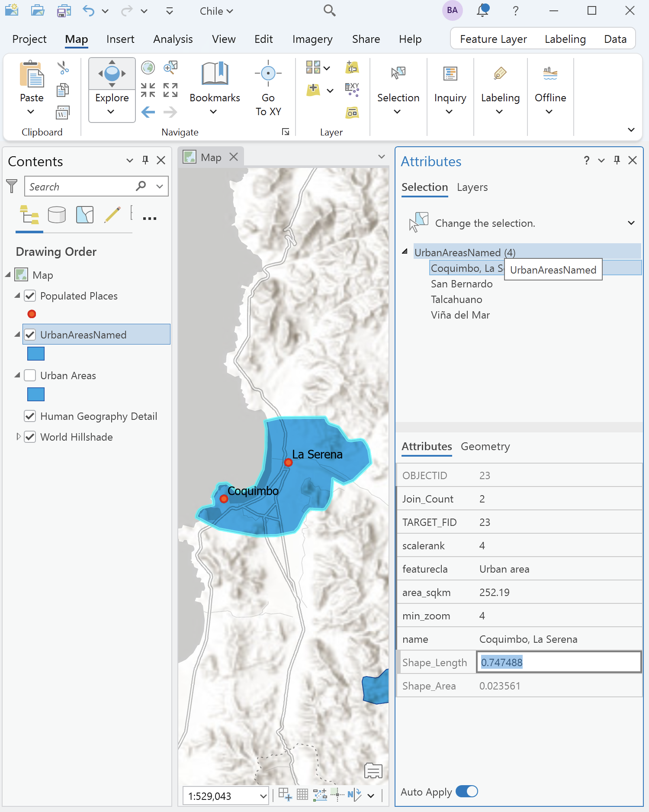Open the Bookmarks dropdown
The image size is (649, 812).
click(213, 112)
